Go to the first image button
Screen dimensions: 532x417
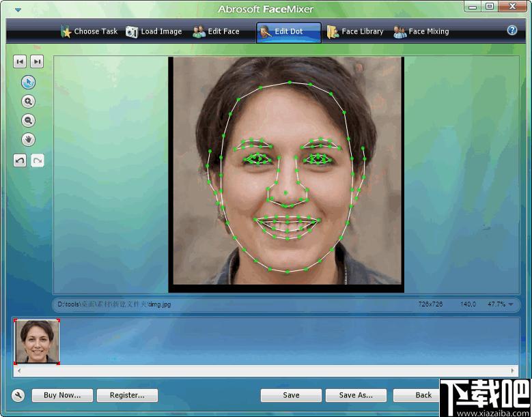point(20,61)
